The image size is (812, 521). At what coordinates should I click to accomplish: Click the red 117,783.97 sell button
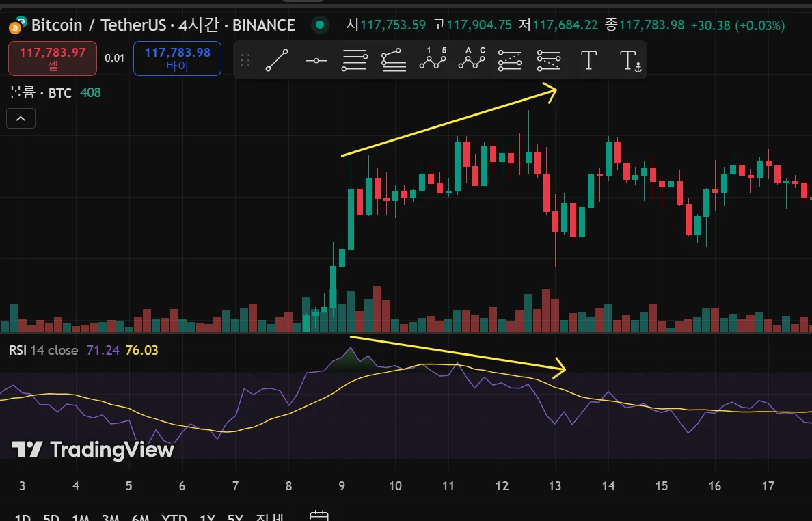point(53,59)
